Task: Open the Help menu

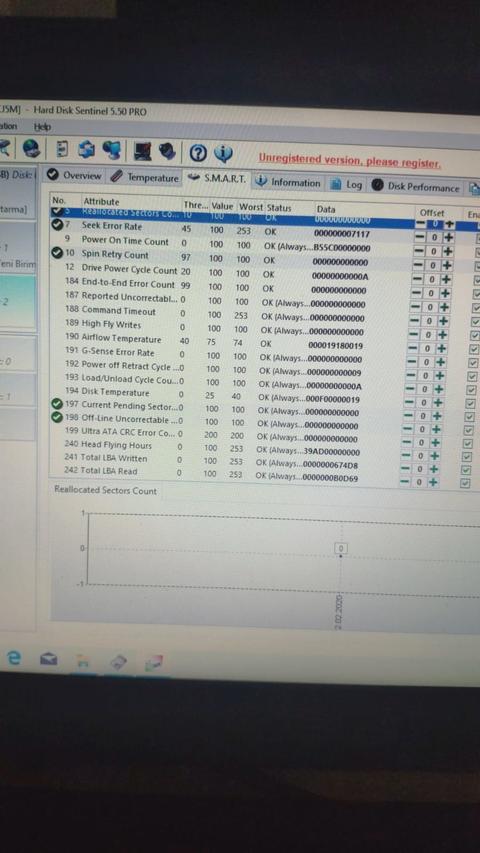Action: point(42,127)
